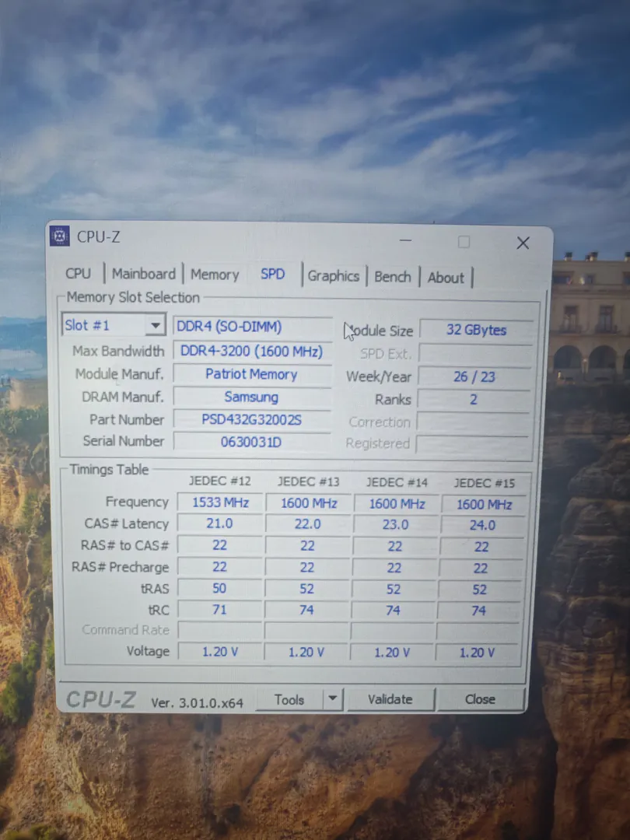630x840 pixels.
Task: Click CAS# Latency 24.0 cell
Action: [x=482, y=526]
